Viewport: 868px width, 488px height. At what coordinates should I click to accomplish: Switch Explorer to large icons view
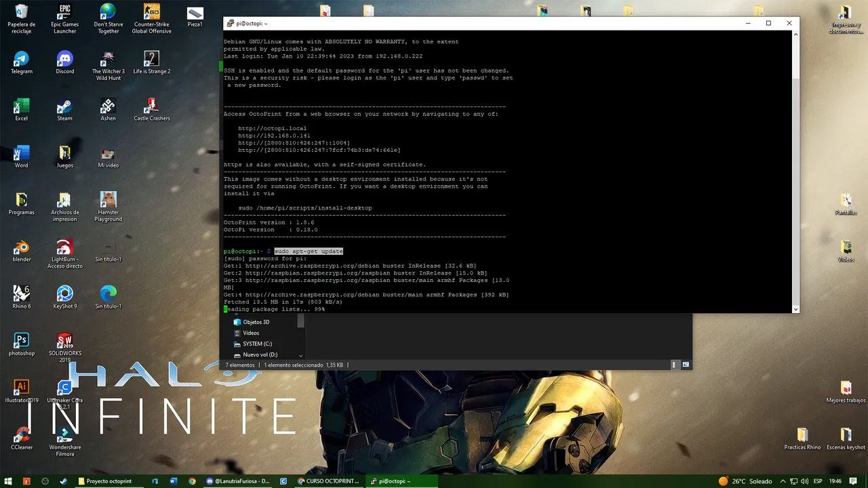click(x=686, y=365)
